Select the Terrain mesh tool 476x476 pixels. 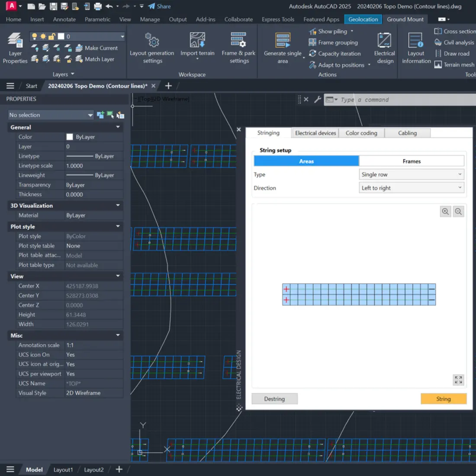457,64
